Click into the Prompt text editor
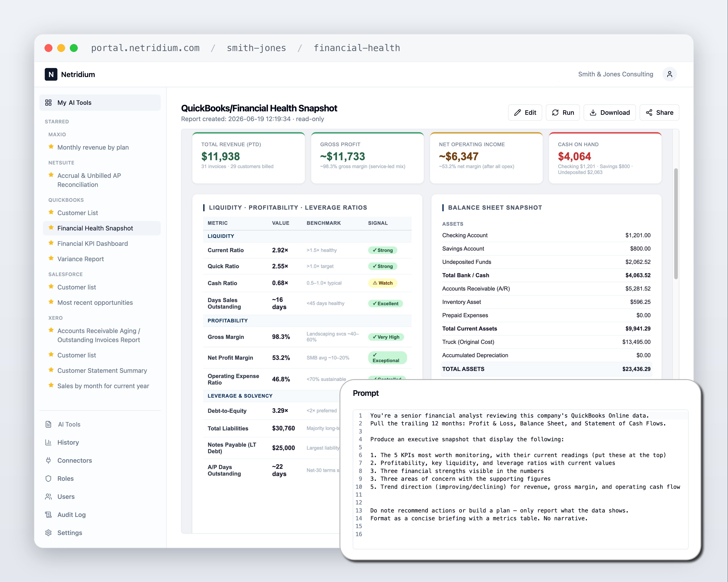The image size is (728, 582). pyautogui.click(x=520, y=479)
